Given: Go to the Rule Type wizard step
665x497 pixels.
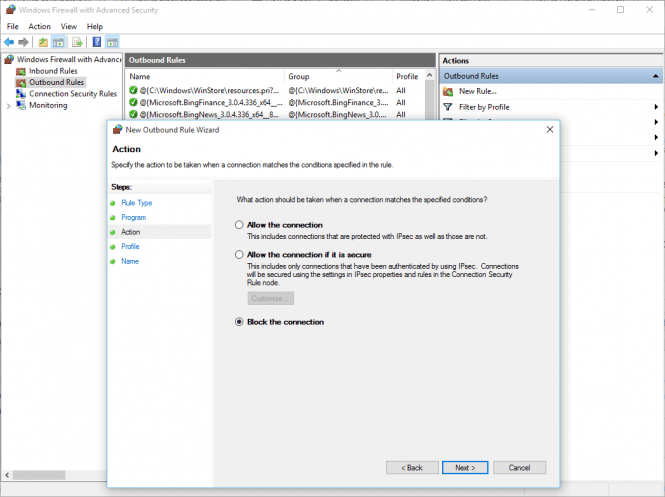Looking at the screenshot, I should point(137,203).
